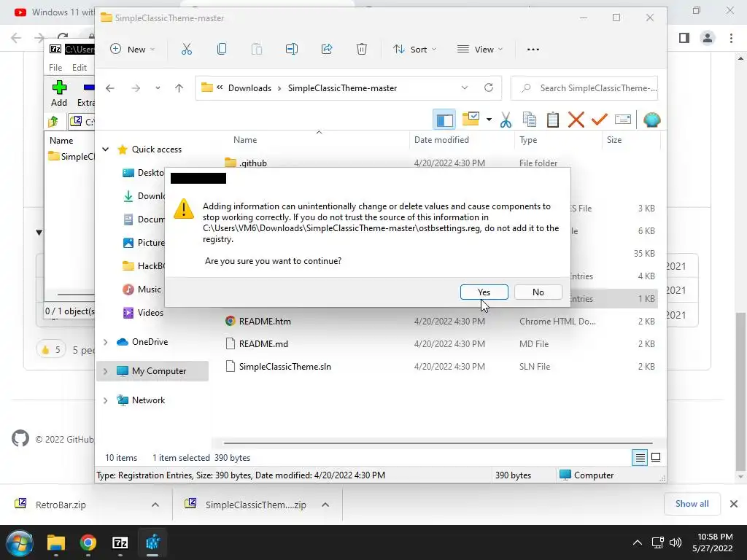
Task: Click clipboard Paste icon in Classic toolbar
Action: 553,120
